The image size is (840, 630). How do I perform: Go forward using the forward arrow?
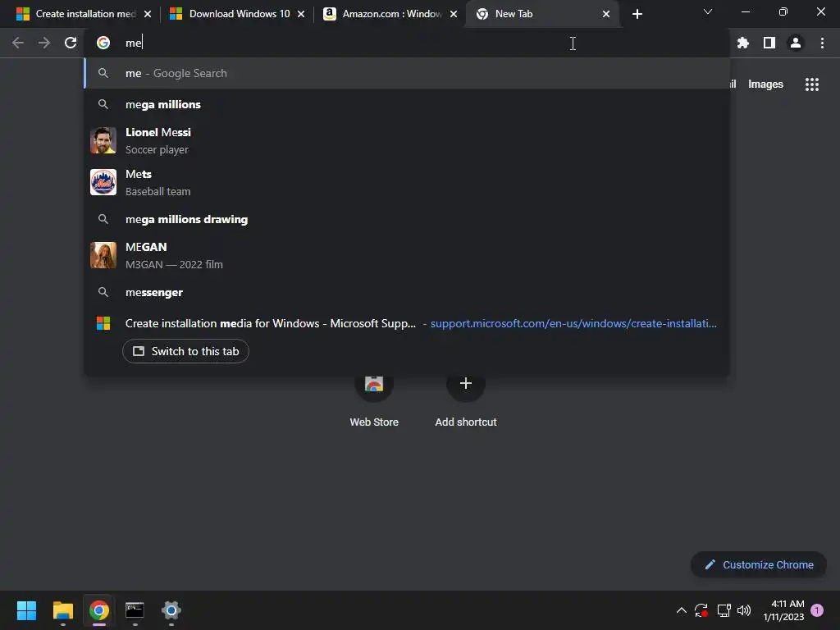pos(44,43)
